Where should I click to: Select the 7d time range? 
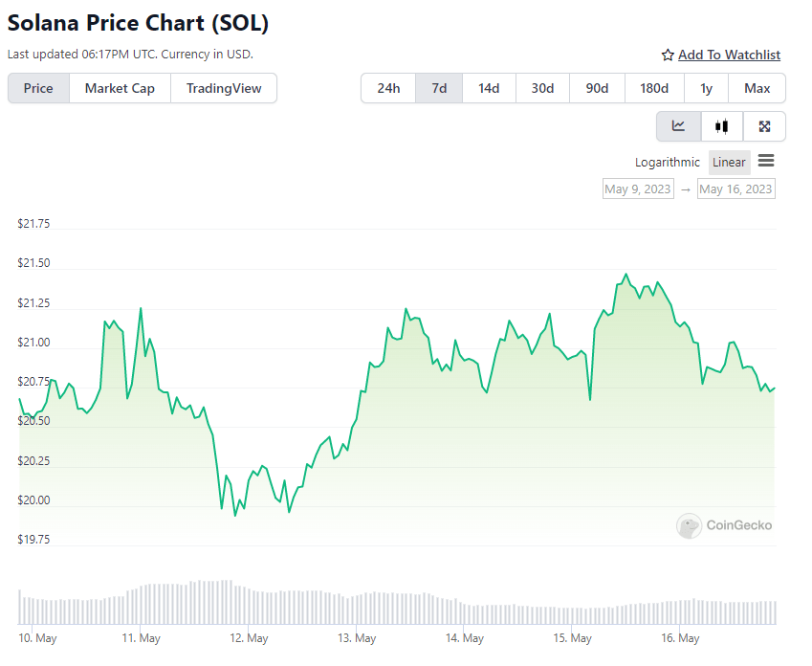click(439, 88)
